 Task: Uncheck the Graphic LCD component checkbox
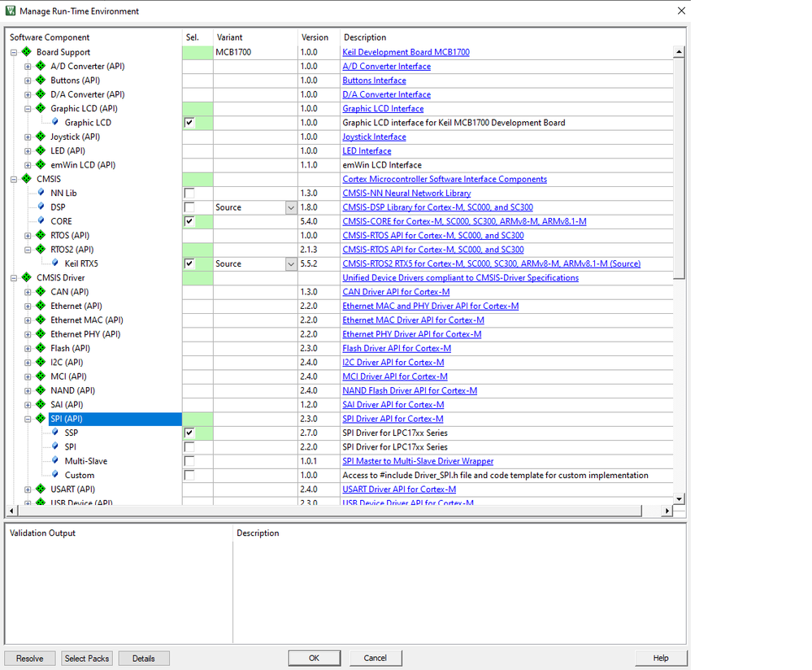189,122
